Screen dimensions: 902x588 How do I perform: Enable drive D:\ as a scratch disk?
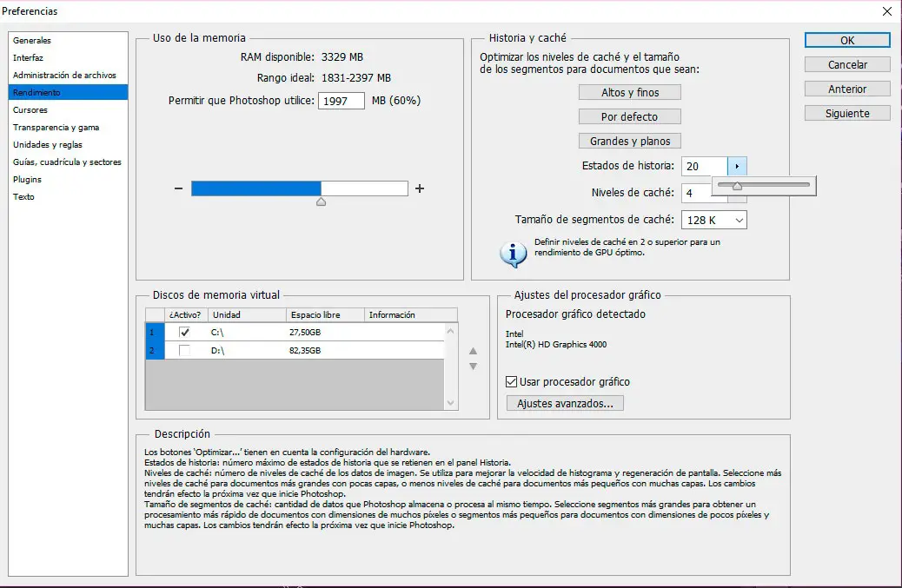(x=184, y=350)
